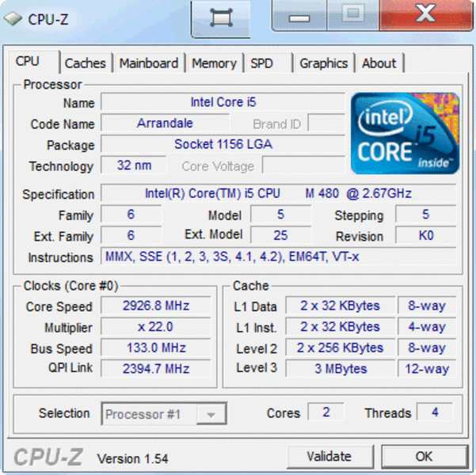476x475 pixels.
Task: Click the Level 2 size 2 x 256 KBytes
Action: 341,348
